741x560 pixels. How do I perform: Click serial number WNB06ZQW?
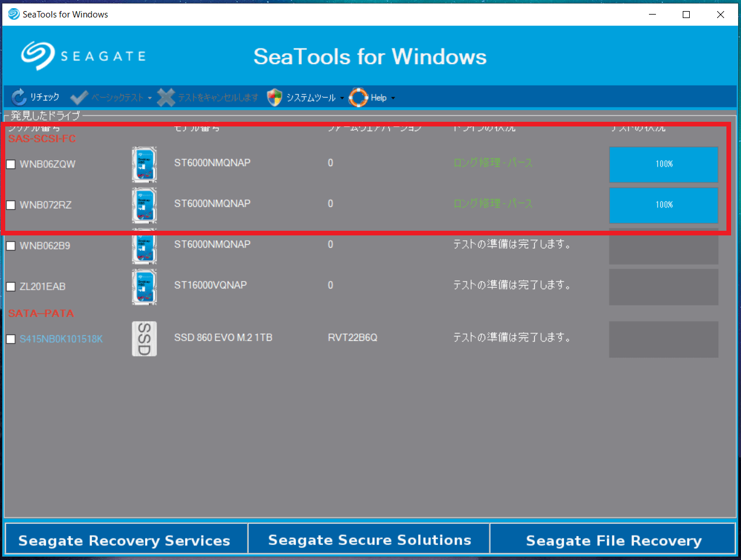[48, 164]
